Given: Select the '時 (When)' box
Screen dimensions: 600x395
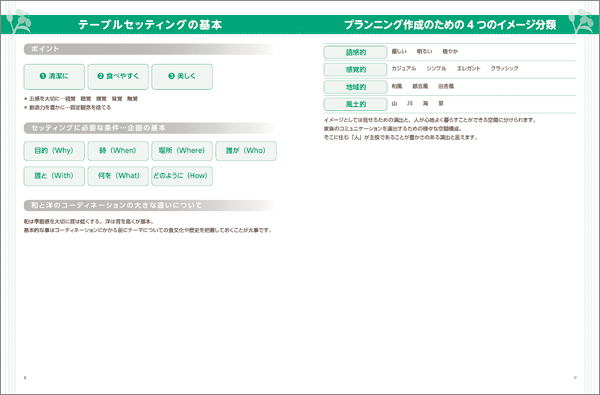Looking at the screenshot, I should click(118, 151).
